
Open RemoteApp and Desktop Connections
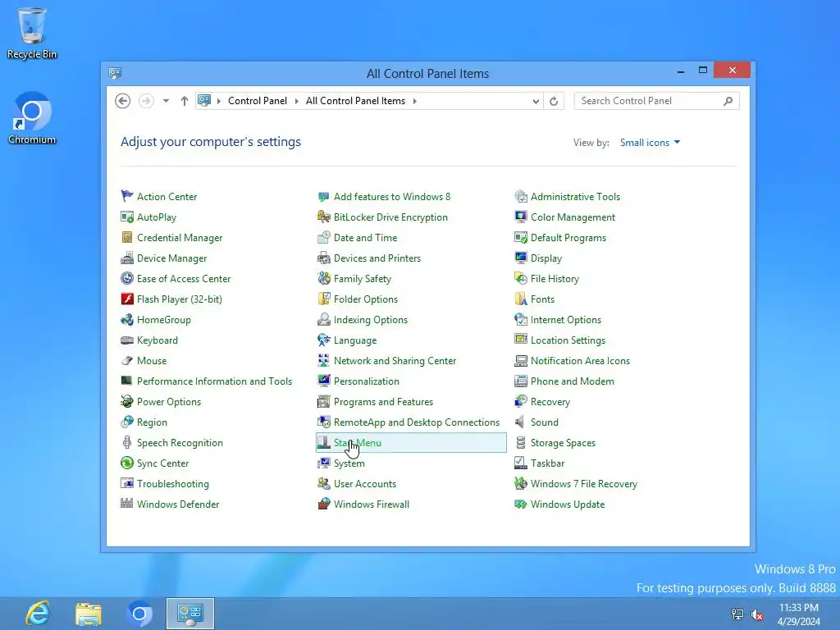click(416, 422)
